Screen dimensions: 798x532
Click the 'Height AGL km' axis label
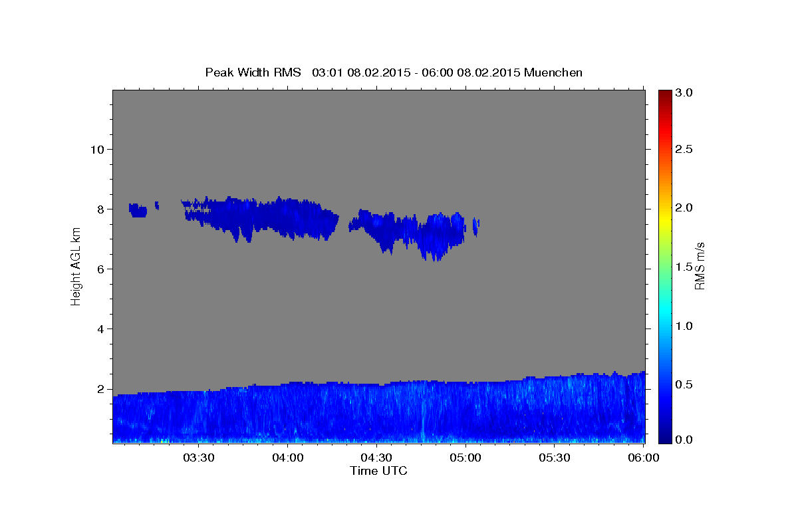tap(76, 265)
